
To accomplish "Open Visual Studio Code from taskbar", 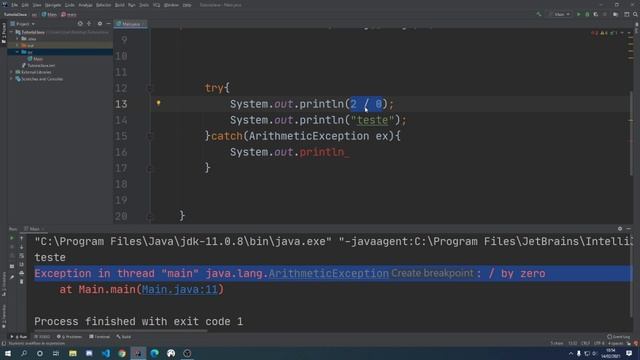I will pyautogui.click(x=106, y=353).
